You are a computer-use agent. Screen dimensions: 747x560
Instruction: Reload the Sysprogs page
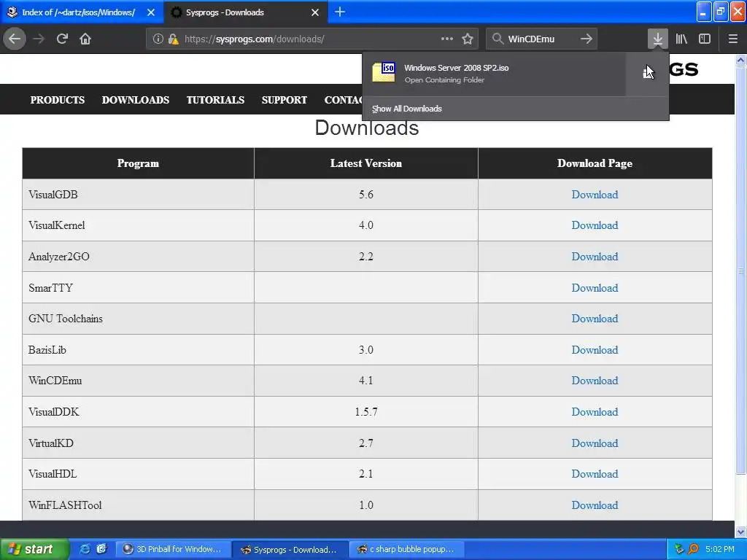[x=62, y=39]
